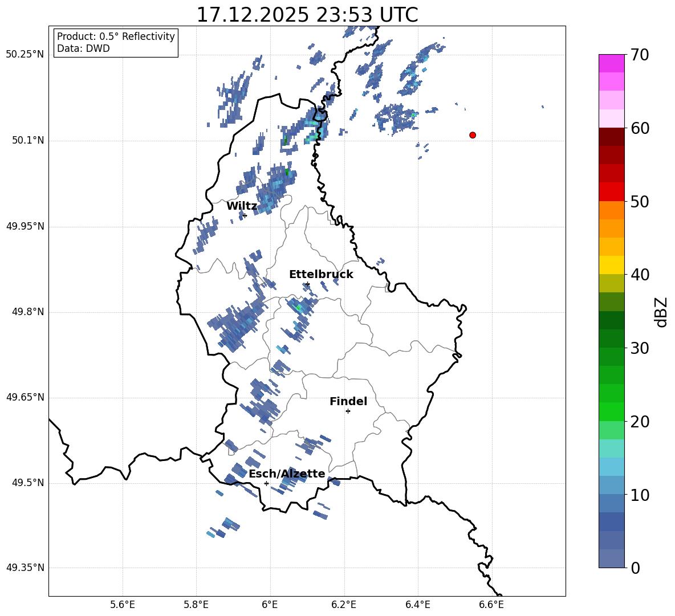The width and height of the screenshot is (675, 616).
Task: Click the Wiltz city label
Action: (x=242, y=206)
